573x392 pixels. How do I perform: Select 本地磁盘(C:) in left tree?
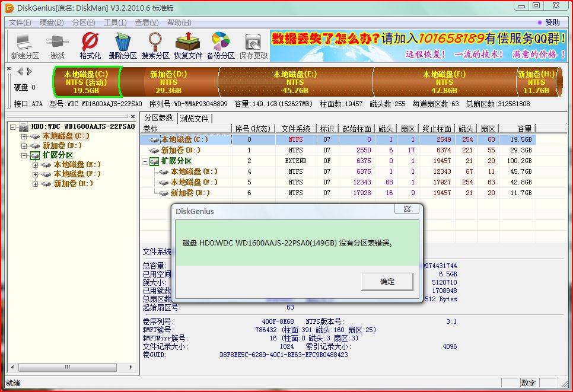(66, 136)
